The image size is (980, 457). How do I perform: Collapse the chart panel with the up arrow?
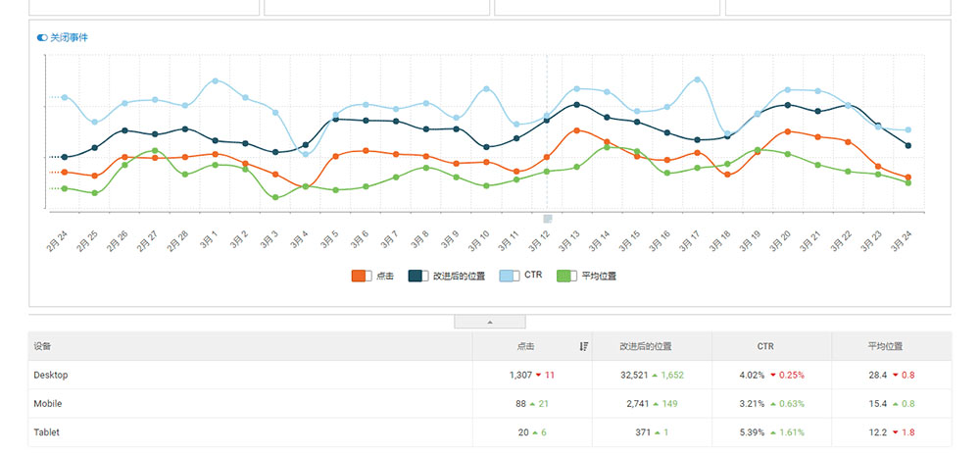[490, 322]
